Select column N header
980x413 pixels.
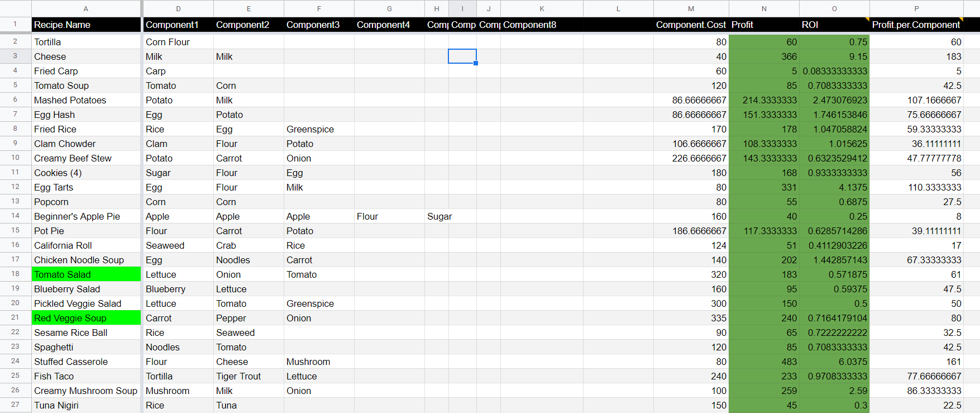click(x=764, y=8)
